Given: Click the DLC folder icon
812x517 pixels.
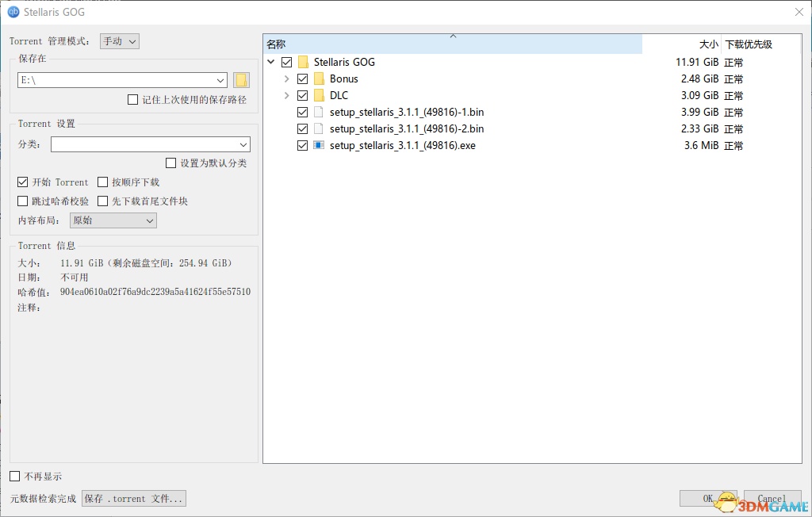Looking at the screenshot, I should point(320,95).
